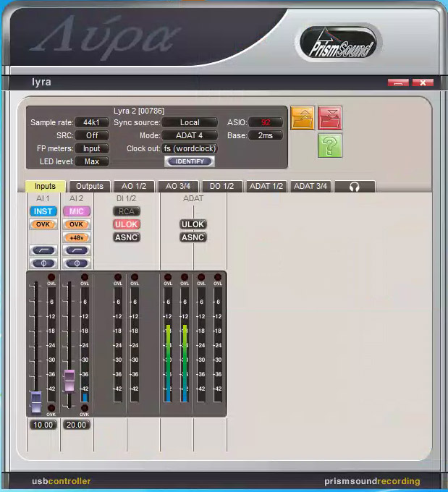Viewport: 448px width, 492px height.
Task: Toggle +48v phantom power on AI 2
Action: [x=77, y=237]
